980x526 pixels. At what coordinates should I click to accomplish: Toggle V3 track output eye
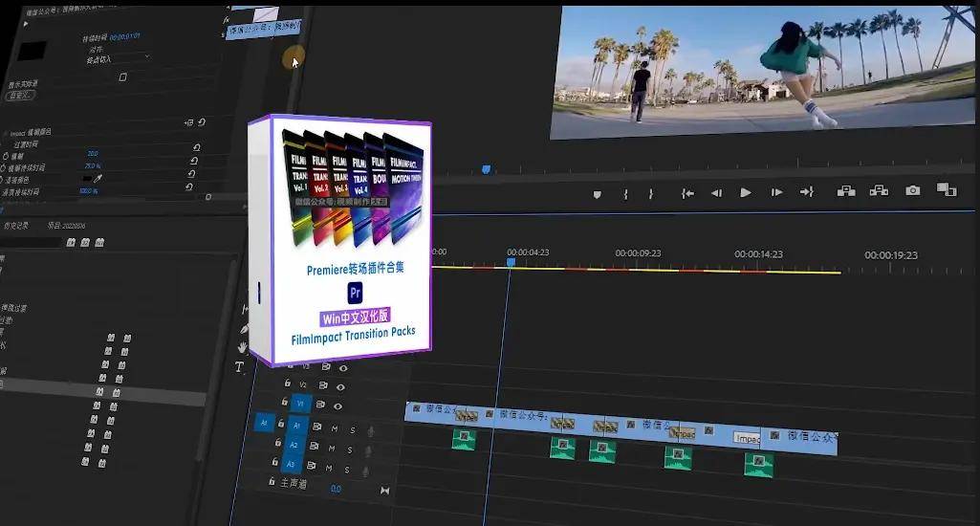(x=343, y=368)
